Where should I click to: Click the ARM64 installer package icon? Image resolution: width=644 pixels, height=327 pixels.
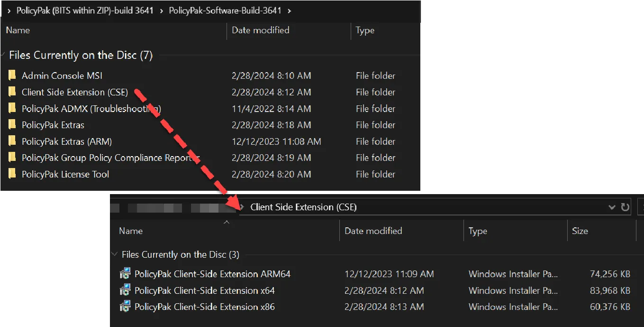(126, 274)
